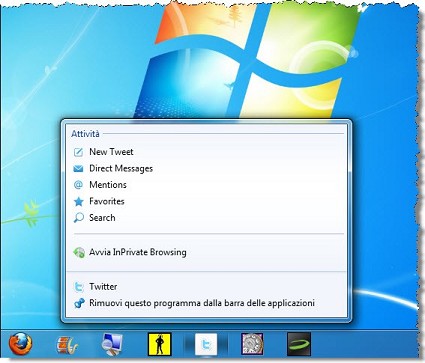Select Rimuovi questo programma dalla barra delle applicazioni
This screenshot has height=363, width=425.
206,303
